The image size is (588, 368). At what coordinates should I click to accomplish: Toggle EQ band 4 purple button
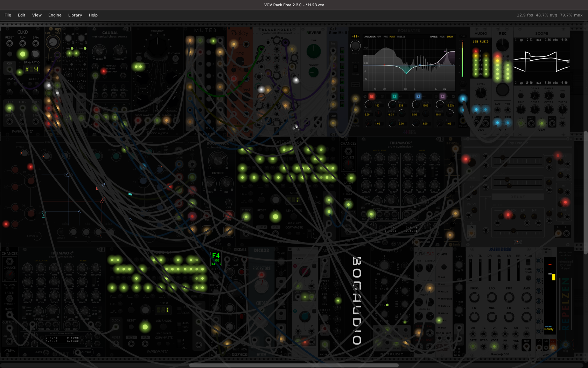442,96
